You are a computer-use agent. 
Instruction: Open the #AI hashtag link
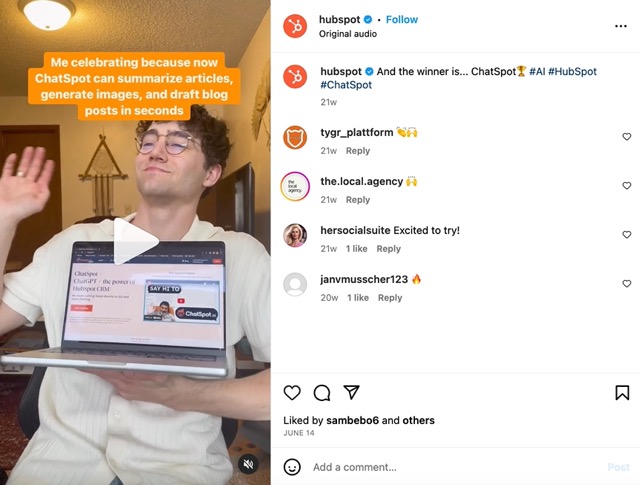537,71
